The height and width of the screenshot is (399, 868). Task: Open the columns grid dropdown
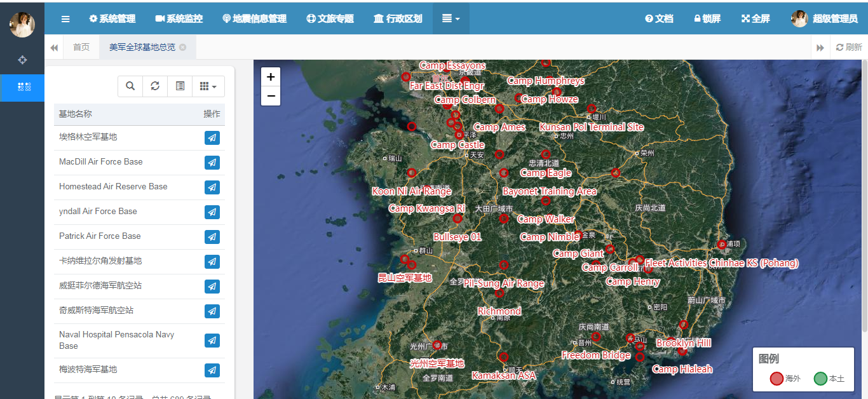point(208,86)
